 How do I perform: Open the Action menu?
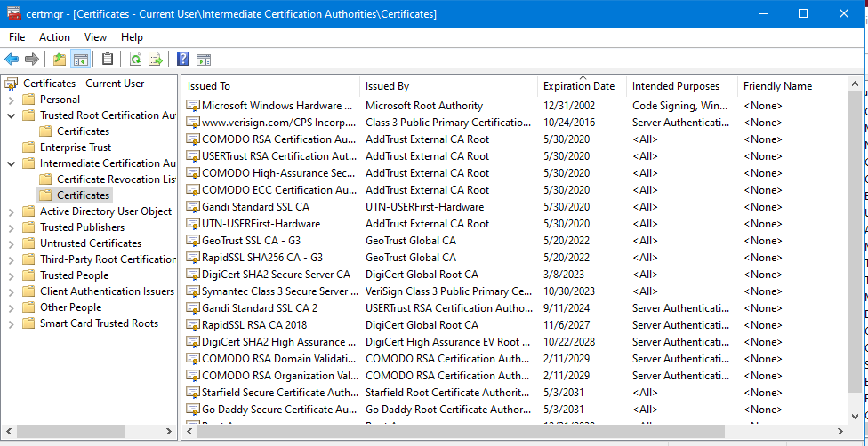tap(54, 37)
